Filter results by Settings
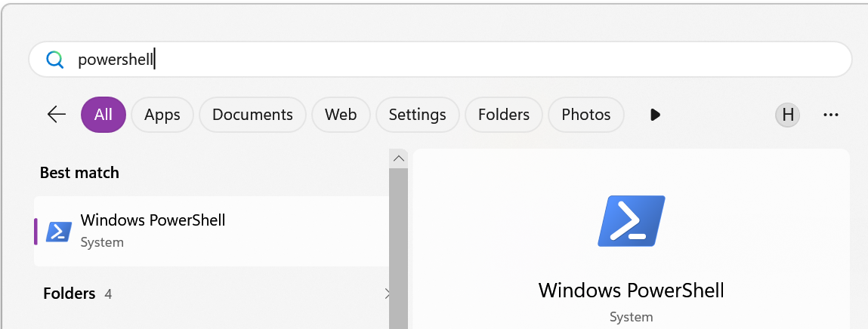The height and width of the screenshot is (329, 868). pyautogui.click(x=418, y=115)
